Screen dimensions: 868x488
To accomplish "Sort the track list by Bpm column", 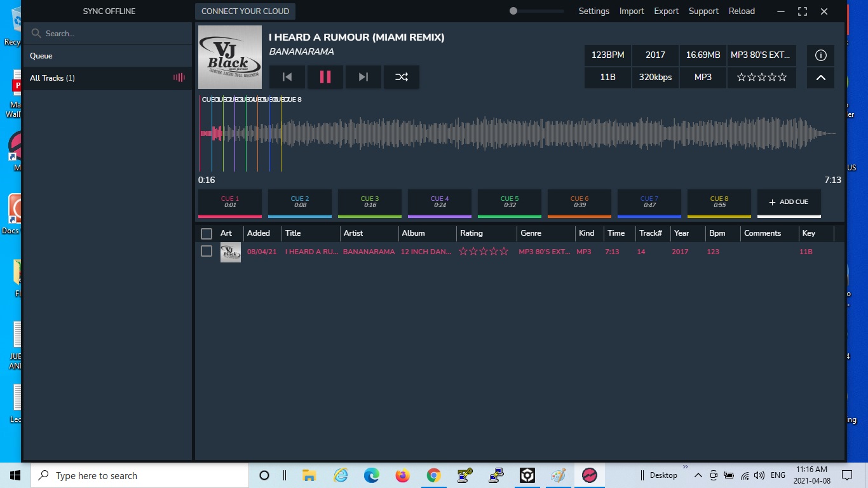I will [717, 233].
